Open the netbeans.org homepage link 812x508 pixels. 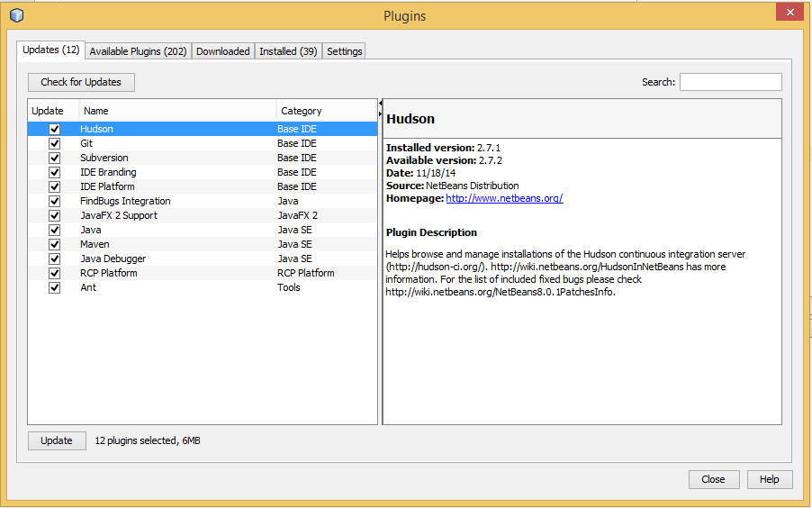[x=504, y=198]
